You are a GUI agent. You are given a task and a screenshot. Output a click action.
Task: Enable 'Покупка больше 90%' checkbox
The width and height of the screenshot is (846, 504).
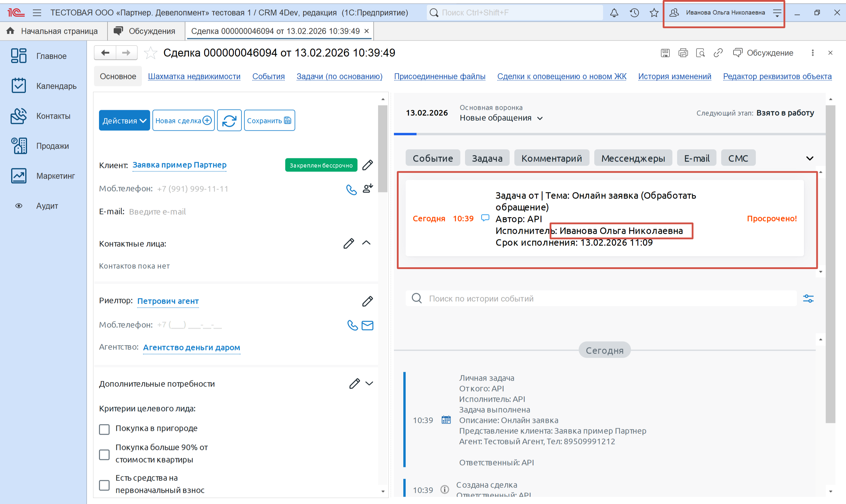tap(104, 454)
